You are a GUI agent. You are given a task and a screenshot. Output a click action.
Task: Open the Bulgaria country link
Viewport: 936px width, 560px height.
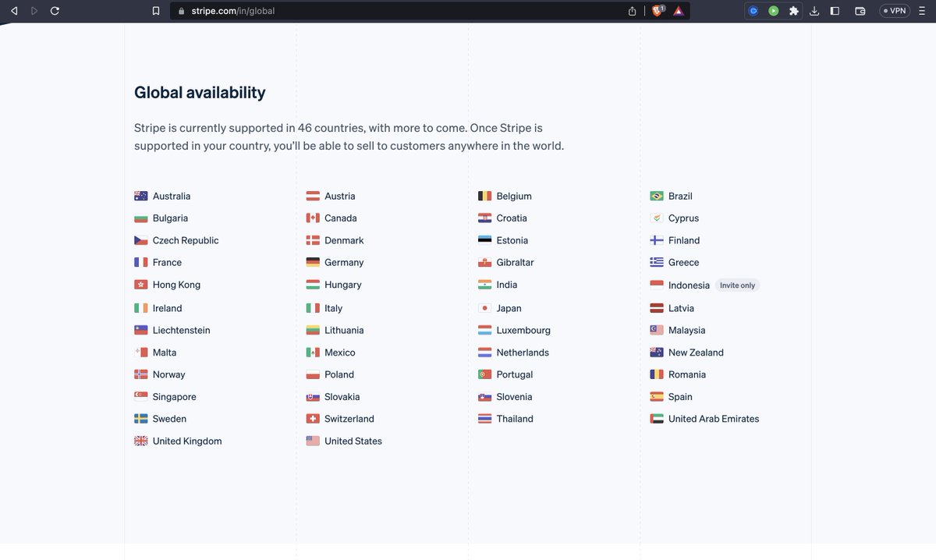coord(170,218)
